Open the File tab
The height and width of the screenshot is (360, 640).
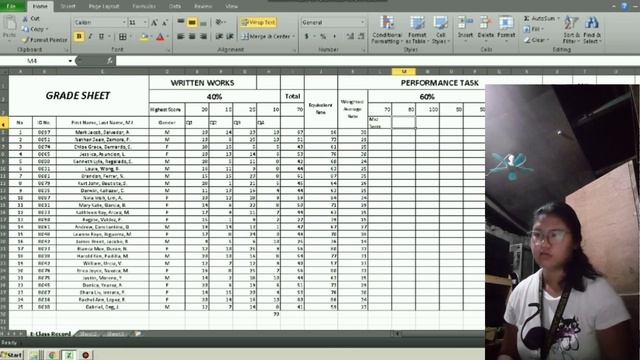(x=11, y=6)
